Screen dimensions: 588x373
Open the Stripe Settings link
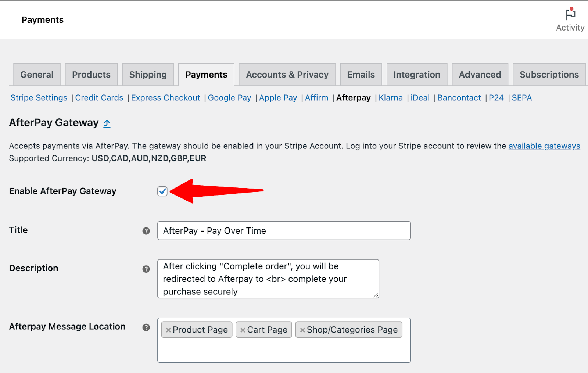point(39,98)
